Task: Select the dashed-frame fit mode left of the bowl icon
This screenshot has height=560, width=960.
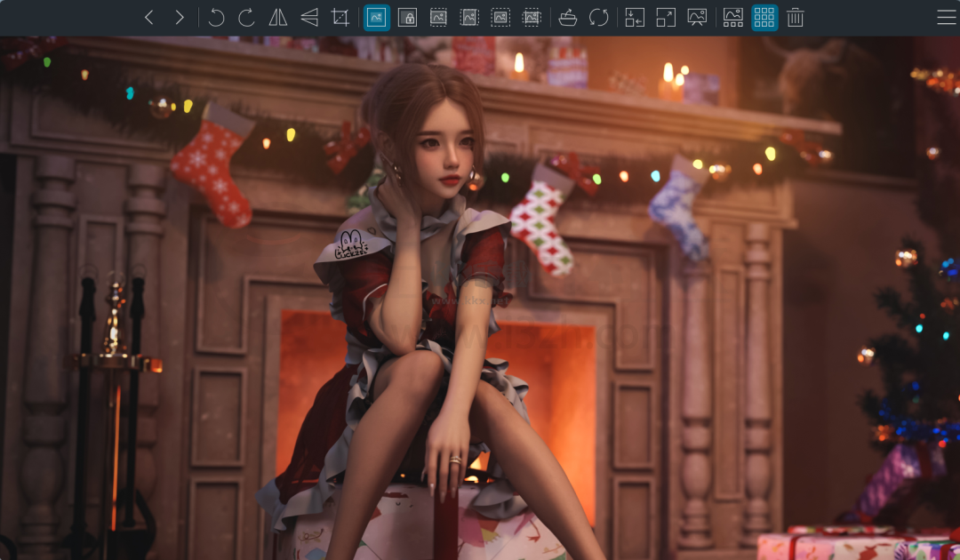Action: [532, 17]
